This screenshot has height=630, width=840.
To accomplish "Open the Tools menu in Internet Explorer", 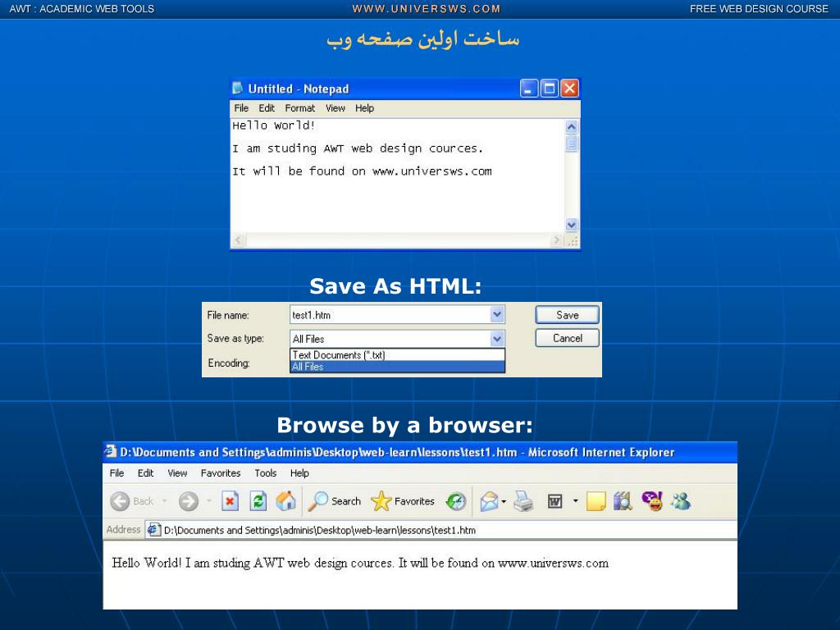I will point(265,473).
